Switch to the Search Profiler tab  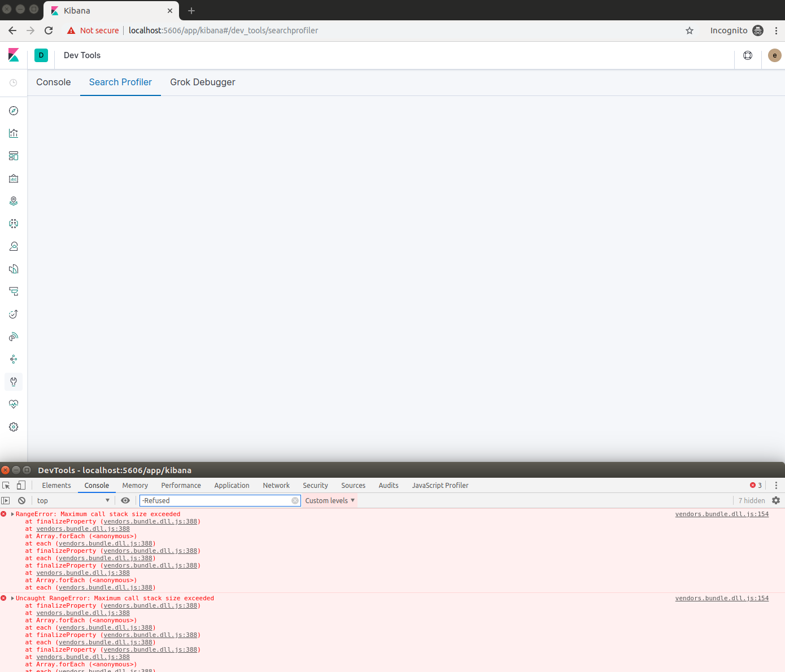point(120,82)
